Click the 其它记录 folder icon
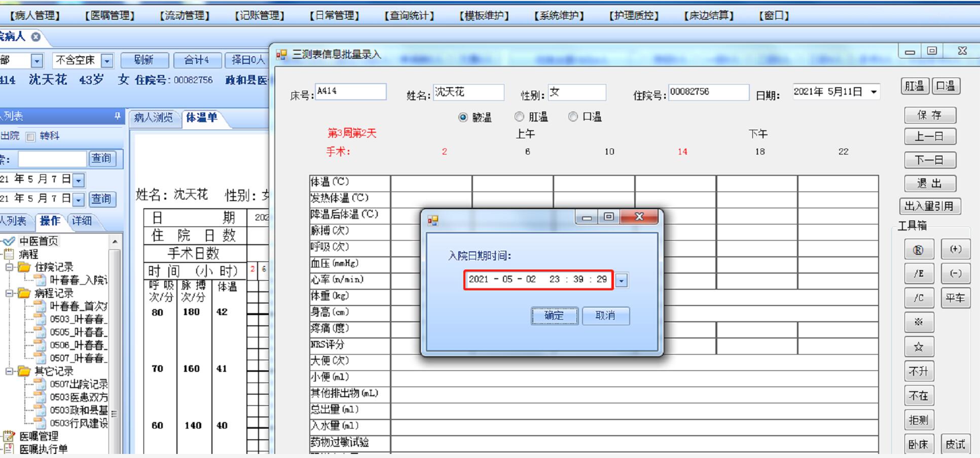 click(x=24, y=371)
